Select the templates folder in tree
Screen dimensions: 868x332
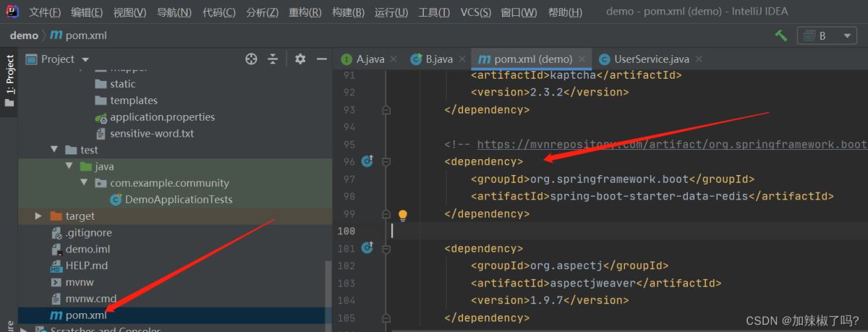127,101
